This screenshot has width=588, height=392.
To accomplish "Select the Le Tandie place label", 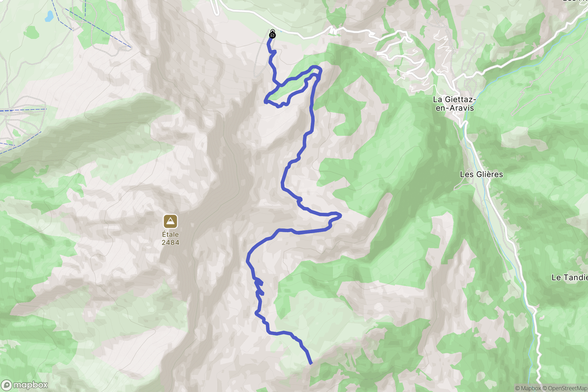I will tap(570, 277).
